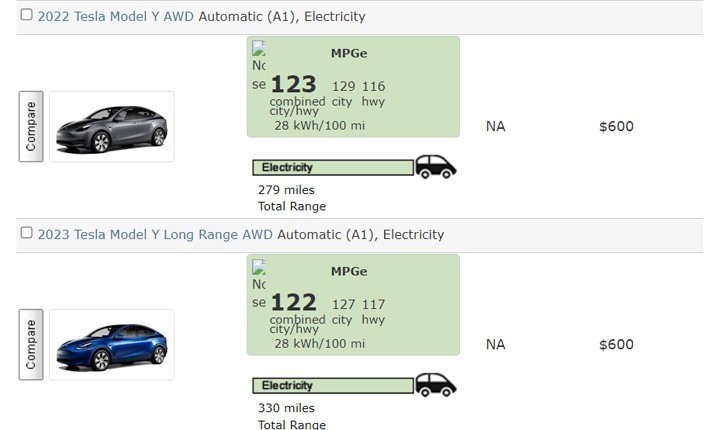Click the Electricity range bar for 2022 model
This screenshot has width=720, height=430.
coord(333,167)
